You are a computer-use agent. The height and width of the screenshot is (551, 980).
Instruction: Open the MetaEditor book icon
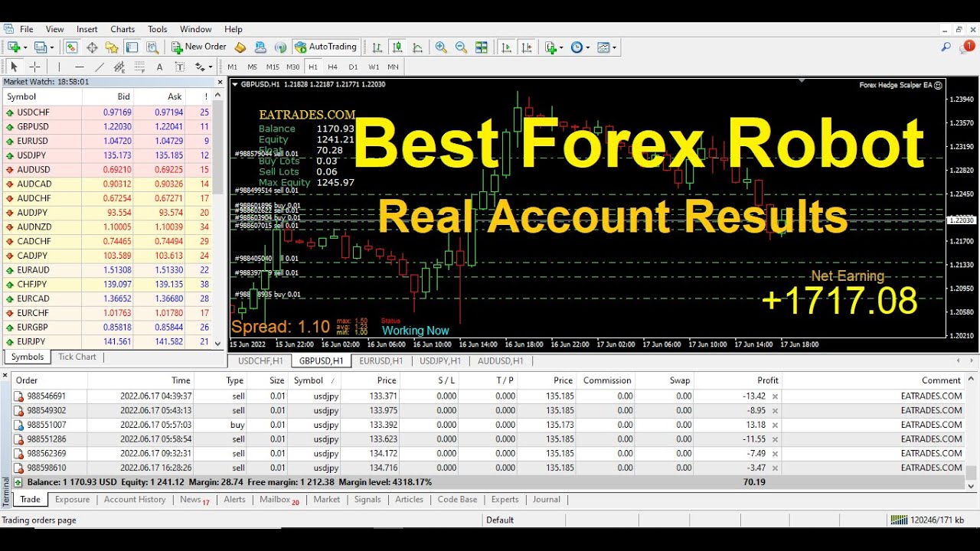pos(240,47)
